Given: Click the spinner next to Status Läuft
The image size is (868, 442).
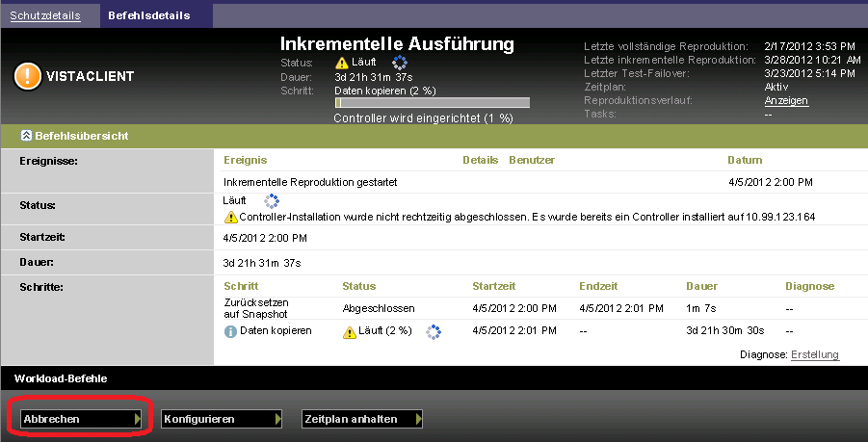Looking at the screenshot, I should pyautogui.click(x=272, y=201).
